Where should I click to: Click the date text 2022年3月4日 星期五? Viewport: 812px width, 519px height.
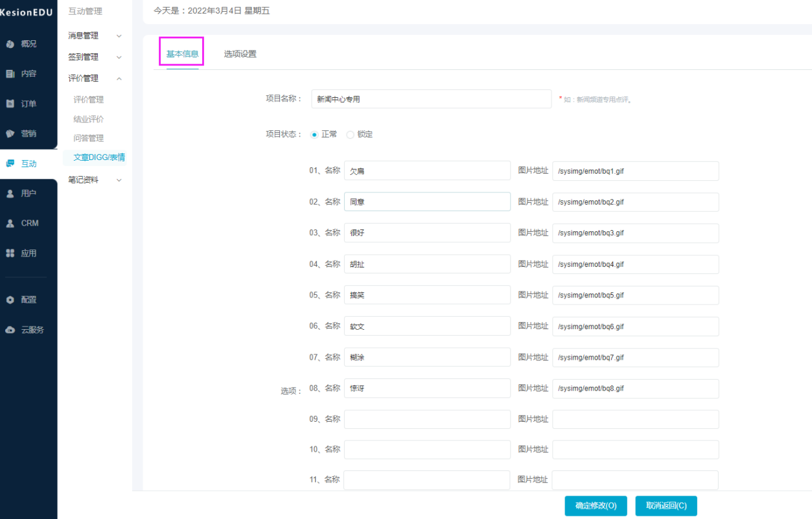(x=229, y=10)
